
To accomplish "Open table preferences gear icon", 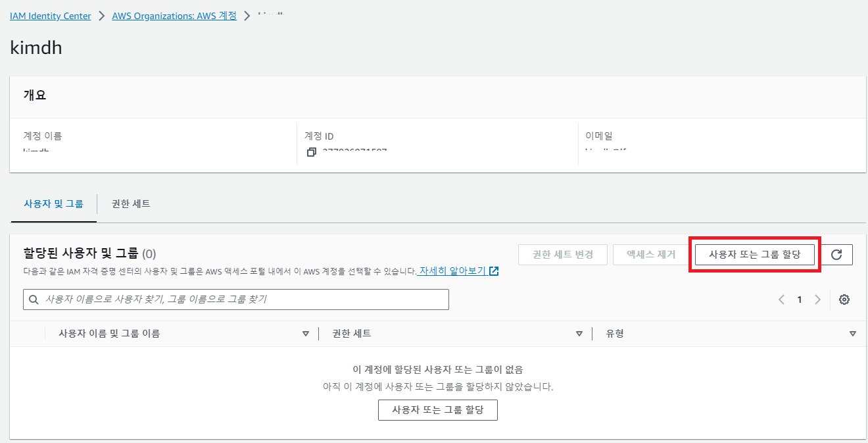I will coord(844,300).
